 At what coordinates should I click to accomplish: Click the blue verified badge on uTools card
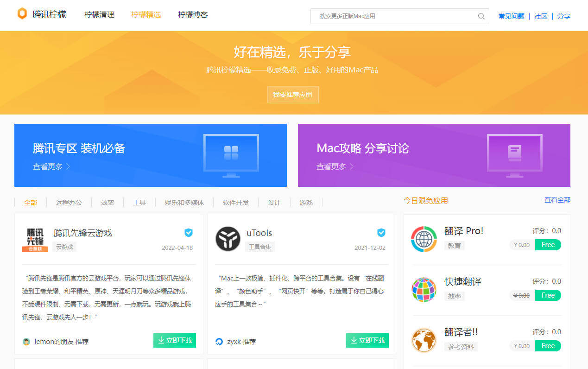381,232
